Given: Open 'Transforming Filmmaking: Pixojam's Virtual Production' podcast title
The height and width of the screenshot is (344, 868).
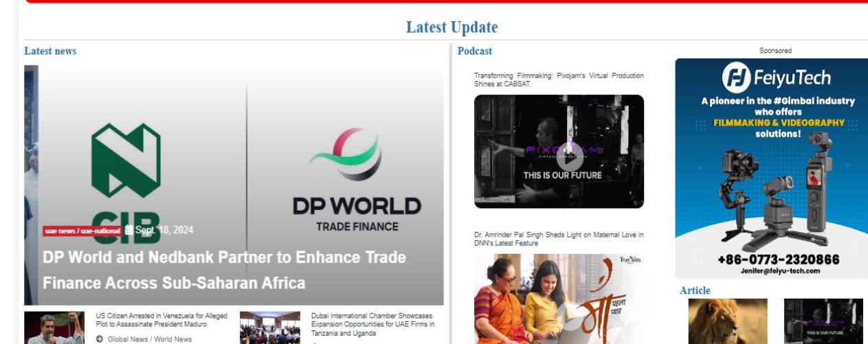Looking at the screenshot, I should (x=559, y=80).
